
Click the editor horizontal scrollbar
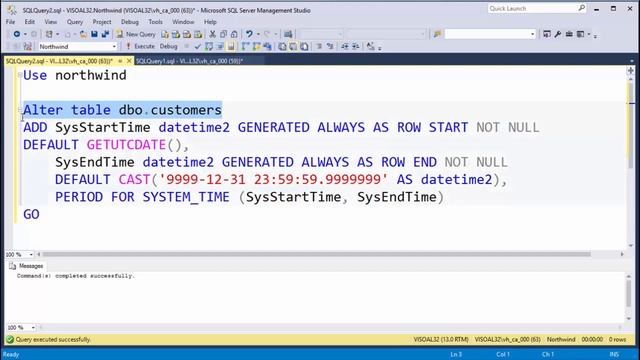pyautogui.click(x=317, y=254)
